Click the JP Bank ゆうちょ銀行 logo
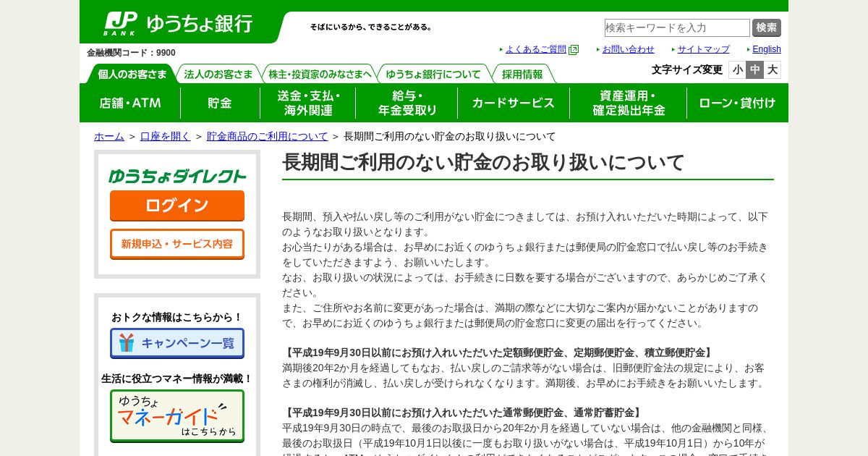This screenshot has height=456, width=868. [x=178, y=23]
